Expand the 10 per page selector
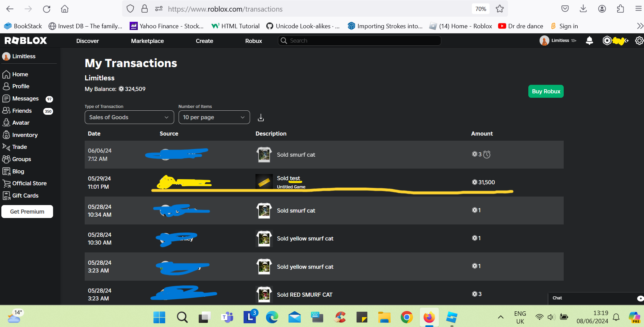This screenshot has width=644, height=327. coord(214,117)
